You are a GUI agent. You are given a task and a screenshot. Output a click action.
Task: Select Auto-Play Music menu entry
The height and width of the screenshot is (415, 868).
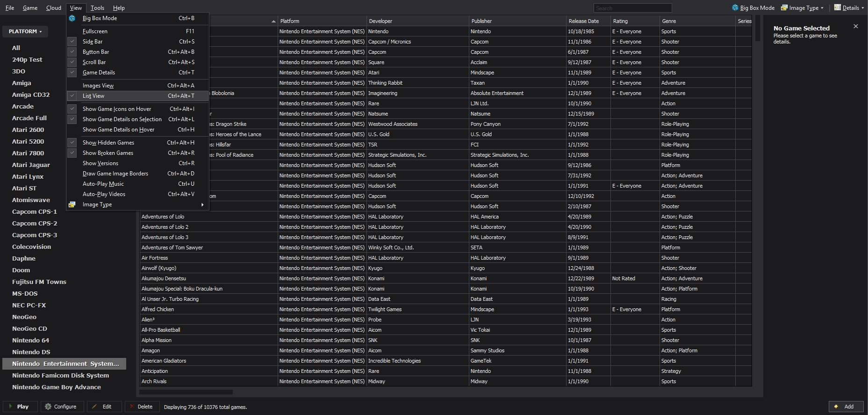click(138, 184)
